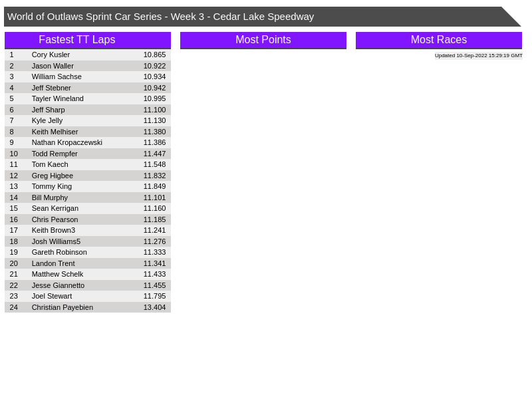Choose Josh Williams5 from the table
Image resolution: width=532 pixels, height=399 pixels.
56,241
